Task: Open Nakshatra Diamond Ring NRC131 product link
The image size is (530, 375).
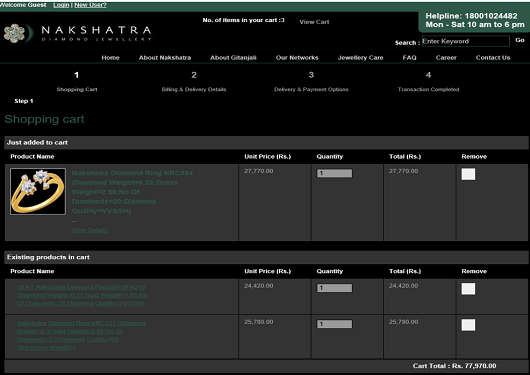Action: [x=81, y=335]
